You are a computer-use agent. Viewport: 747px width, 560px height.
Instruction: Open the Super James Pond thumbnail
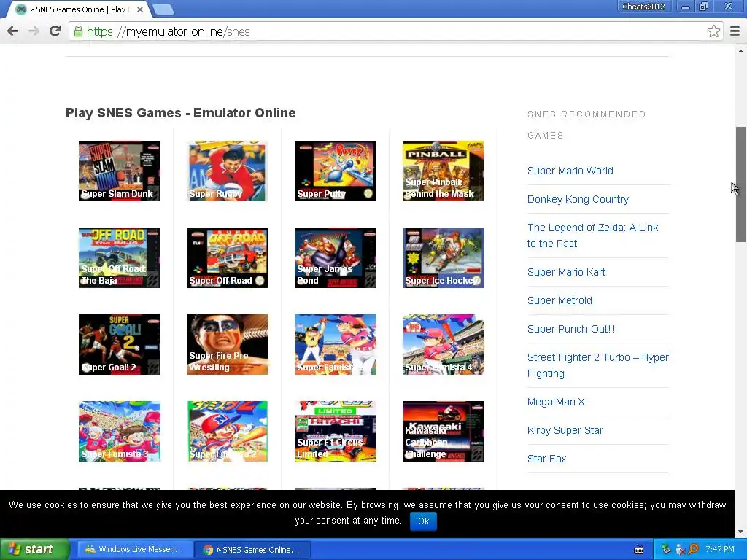[x=336, y=257]
